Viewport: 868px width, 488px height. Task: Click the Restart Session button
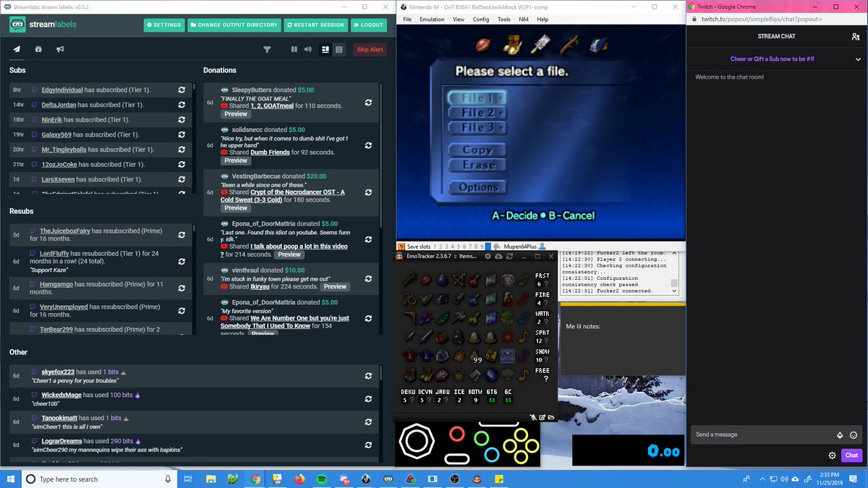(315, 25)
